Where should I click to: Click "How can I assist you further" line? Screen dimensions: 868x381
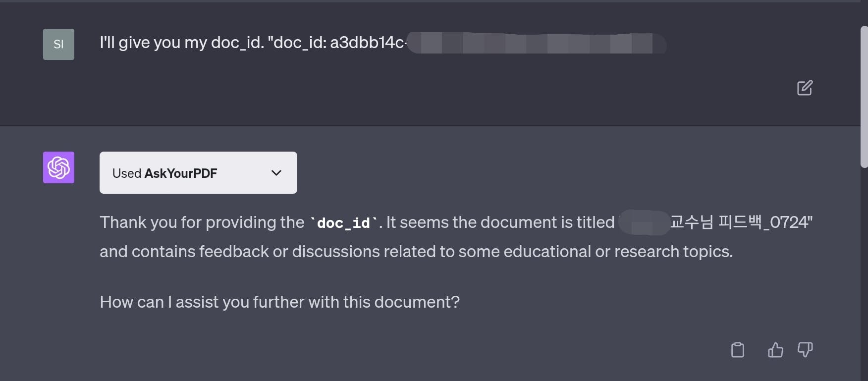pos(279,302)
